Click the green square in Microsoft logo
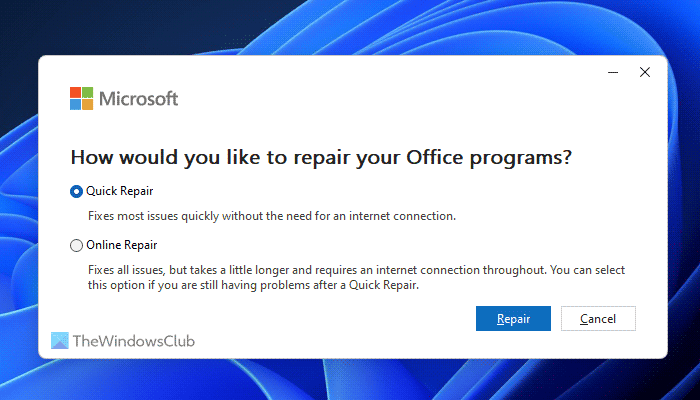The image size is (700, 400). (x=87, y=92)
